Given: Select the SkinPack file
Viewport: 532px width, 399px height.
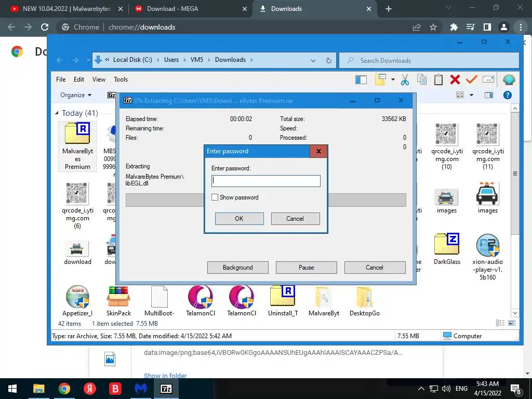Looking at the screenshot, I should [118, 301].
